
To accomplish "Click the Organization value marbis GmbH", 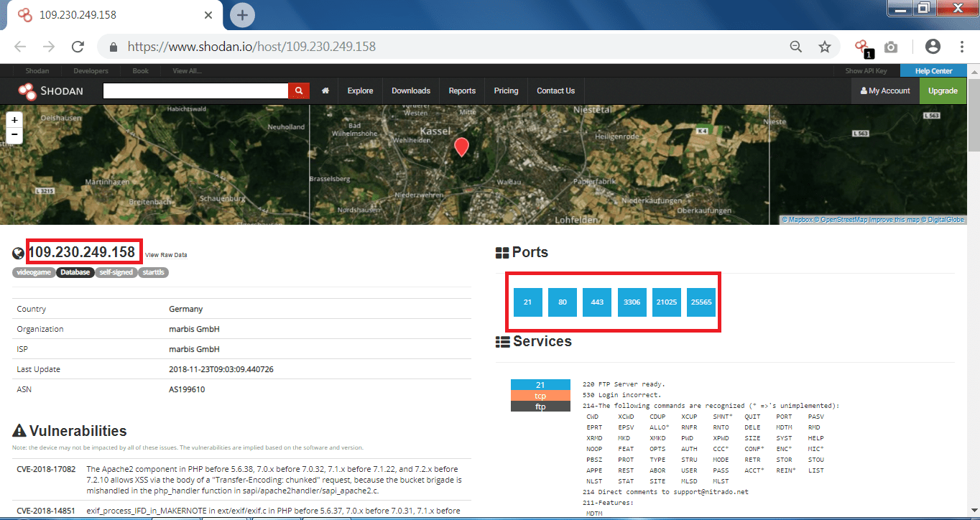I will (x=194, y=329).
